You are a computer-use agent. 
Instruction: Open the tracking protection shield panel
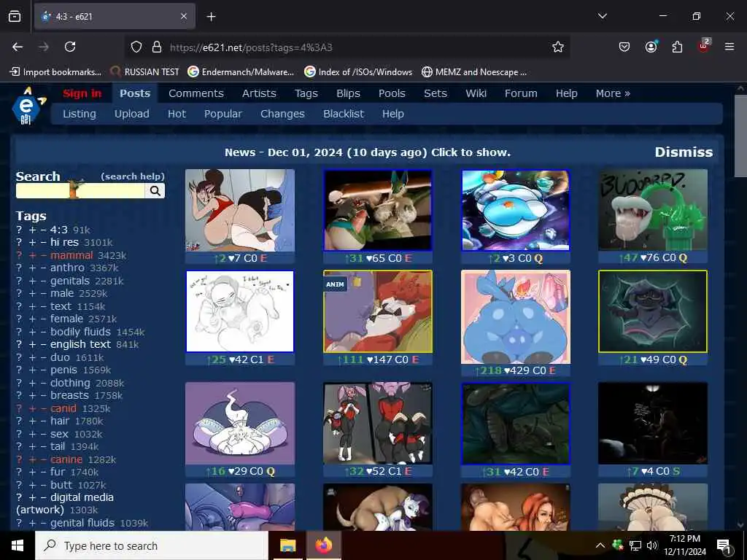click(x=136, y=47)
